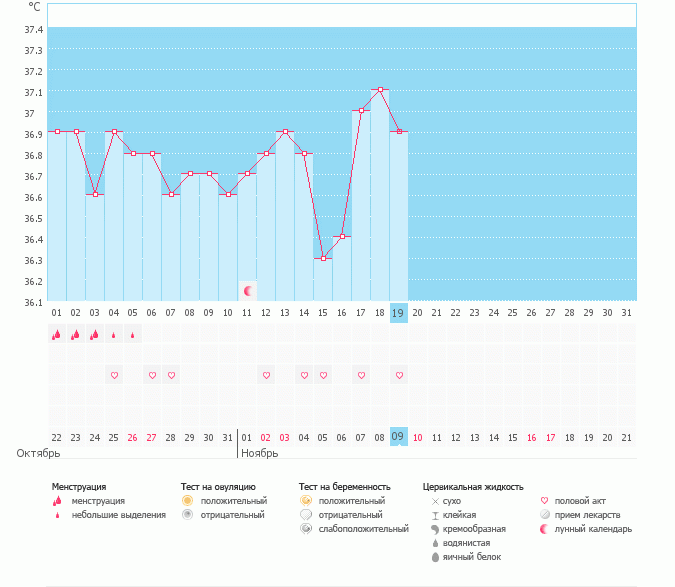Click the 'сухо' cross icon in legend
Image resolution: width=675 pixels, height=587 pixels.
(x=435, y=500)
